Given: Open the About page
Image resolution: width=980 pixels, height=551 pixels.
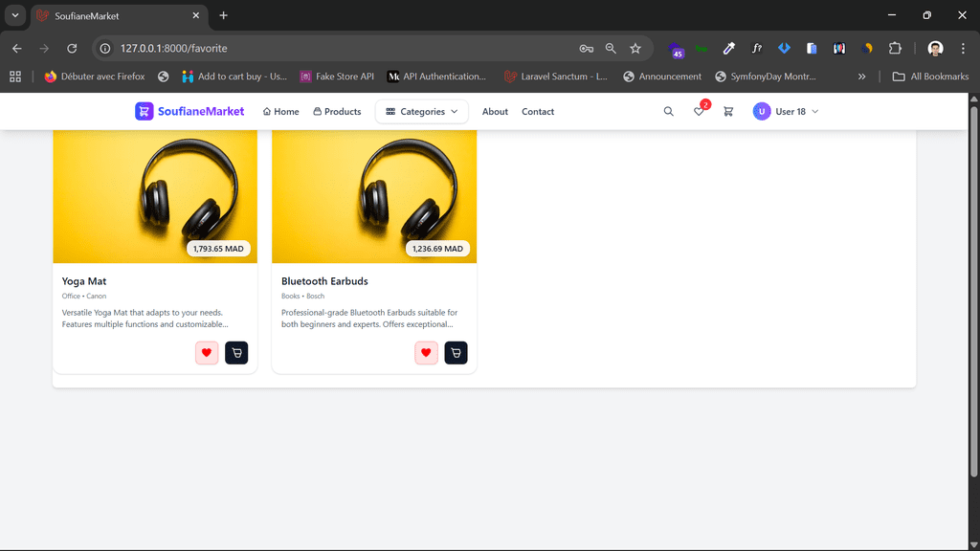Looking at the screenshot, I should (495, 111).
